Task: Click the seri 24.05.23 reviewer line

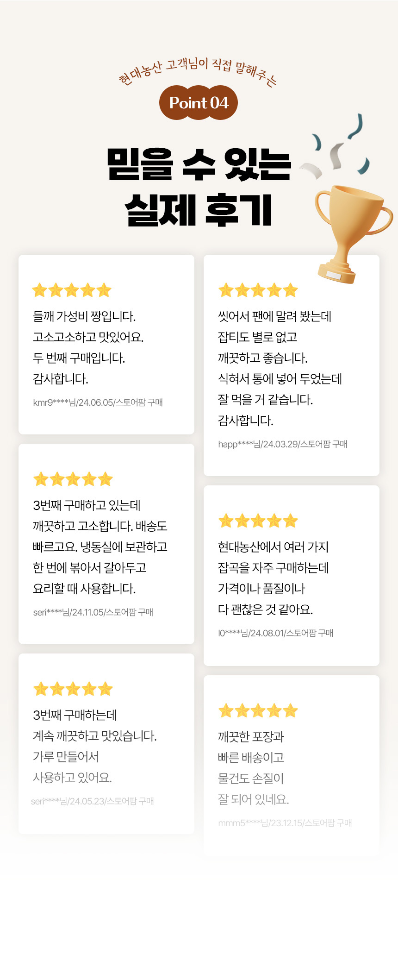Action: coord(92,801)
